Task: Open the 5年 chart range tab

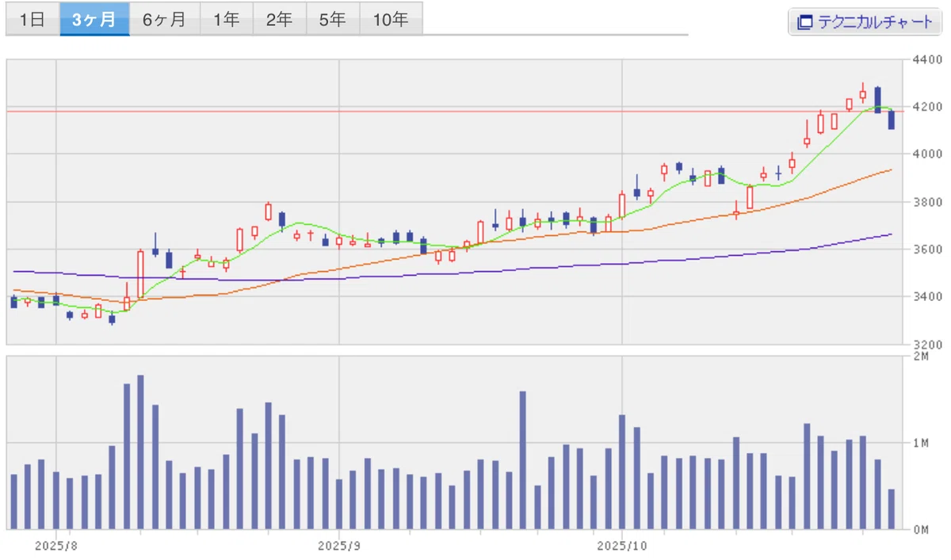Action: tap(333, 20)
